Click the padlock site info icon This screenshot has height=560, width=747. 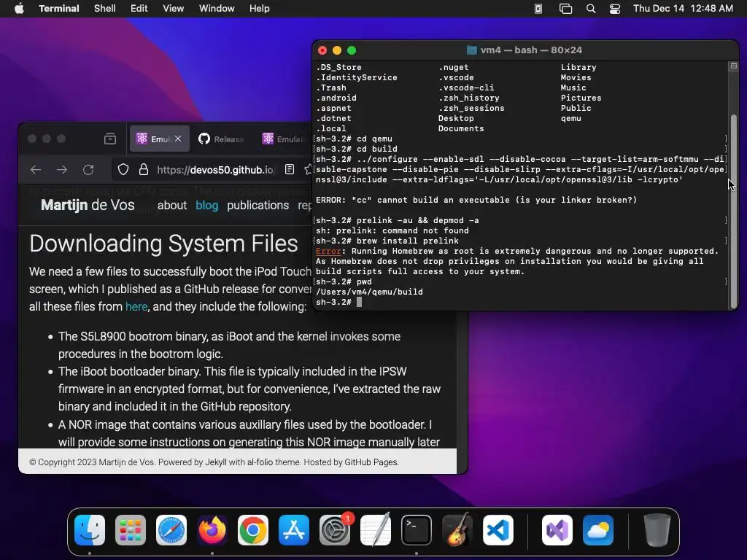144,169
